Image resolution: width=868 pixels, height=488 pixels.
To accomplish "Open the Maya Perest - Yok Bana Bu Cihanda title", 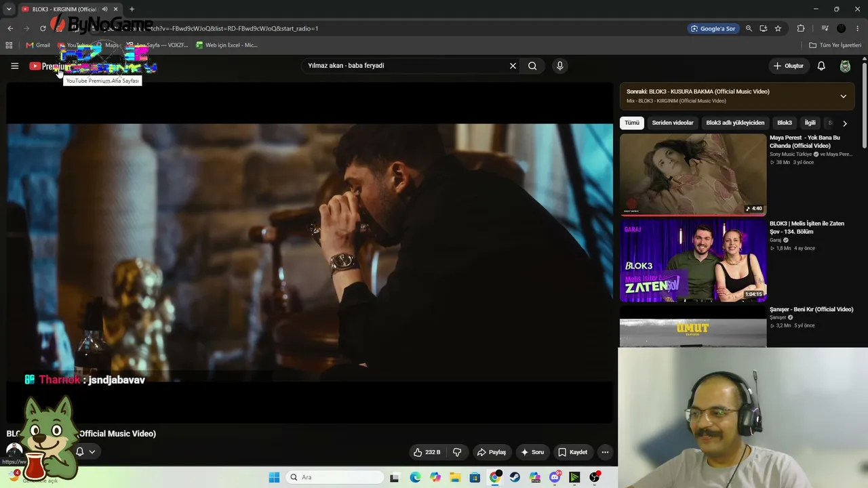I will [x=805, y=142].
